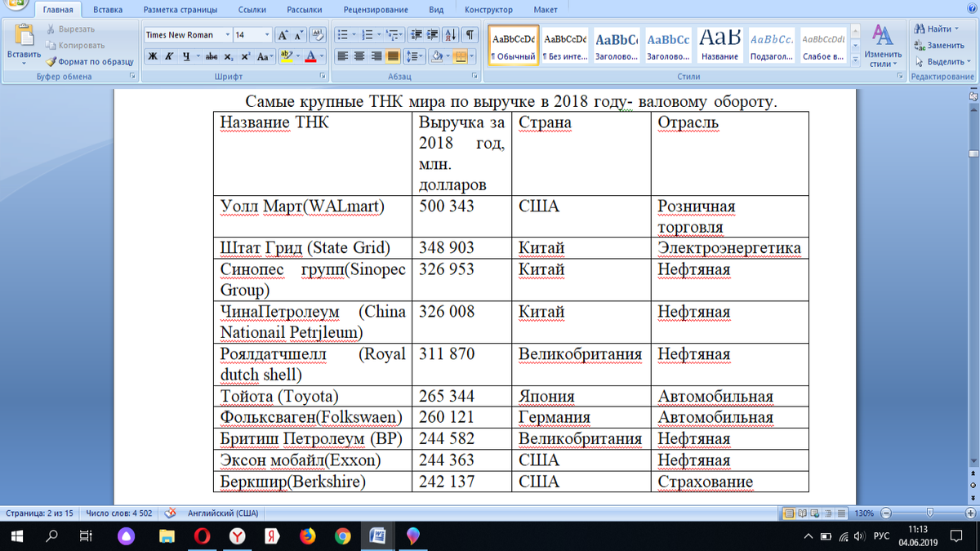Switch to the Рассылки tab

point(304,10)
